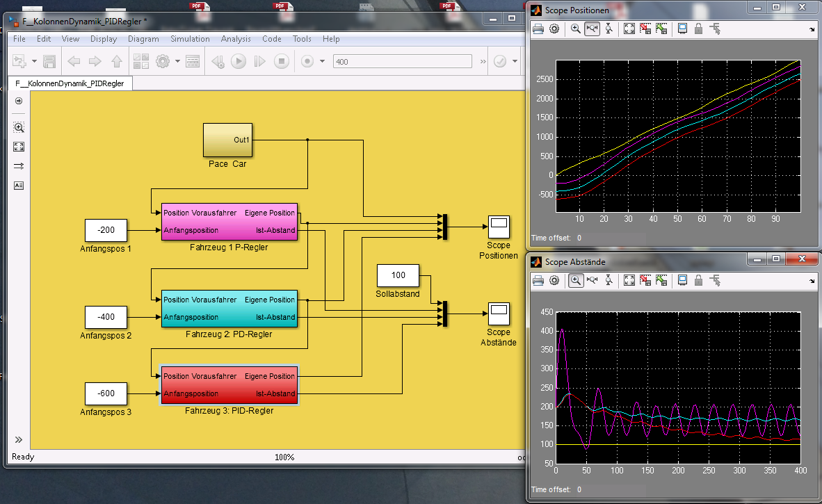
Task: Click the simulation stop time field
Action: point(402,61)
